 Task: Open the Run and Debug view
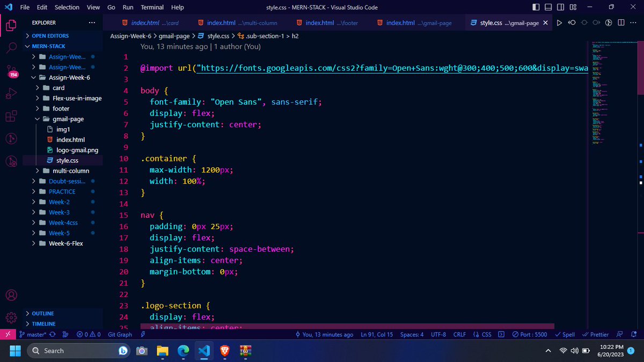[11, 94]
